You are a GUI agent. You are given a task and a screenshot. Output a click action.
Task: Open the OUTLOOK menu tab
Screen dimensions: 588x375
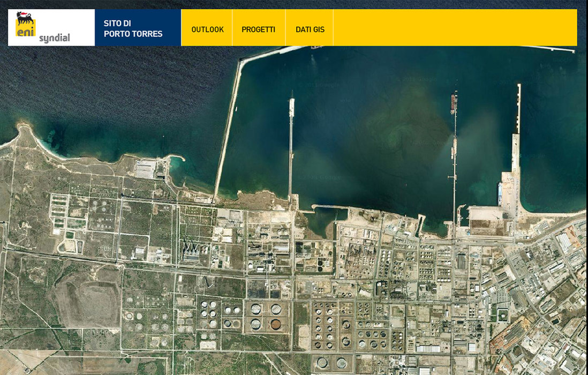(207, 29)
